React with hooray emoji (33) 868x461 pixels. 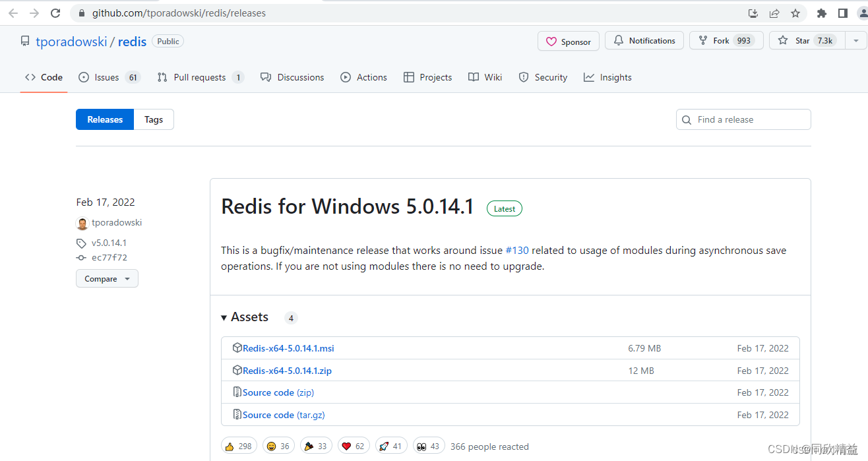pyautogui.click(x=315, y=446)
